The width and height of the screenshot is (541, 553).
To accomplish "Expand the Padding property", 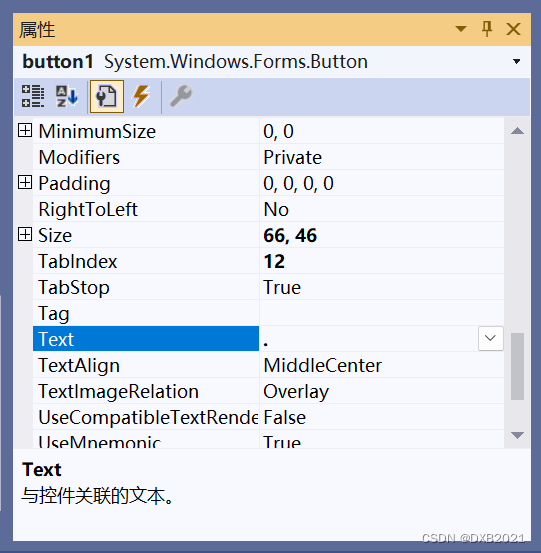I will [x=25, y=182].
